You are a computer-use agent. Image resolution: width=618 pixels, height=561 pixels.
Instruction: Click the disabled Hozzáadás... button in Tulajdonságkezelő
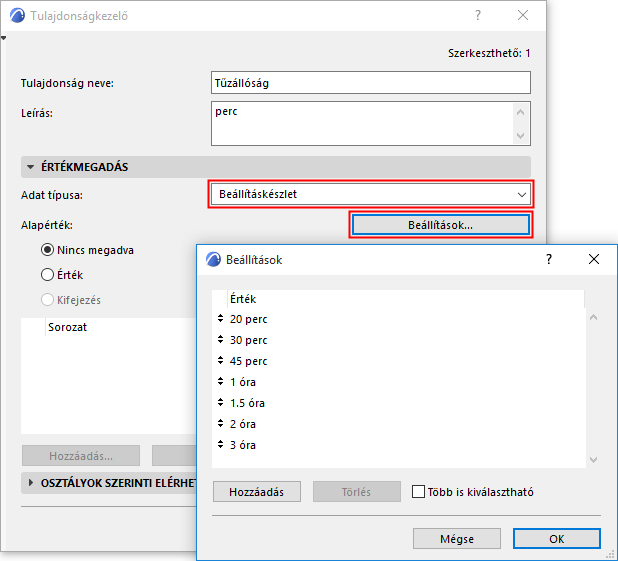point(81,456)
